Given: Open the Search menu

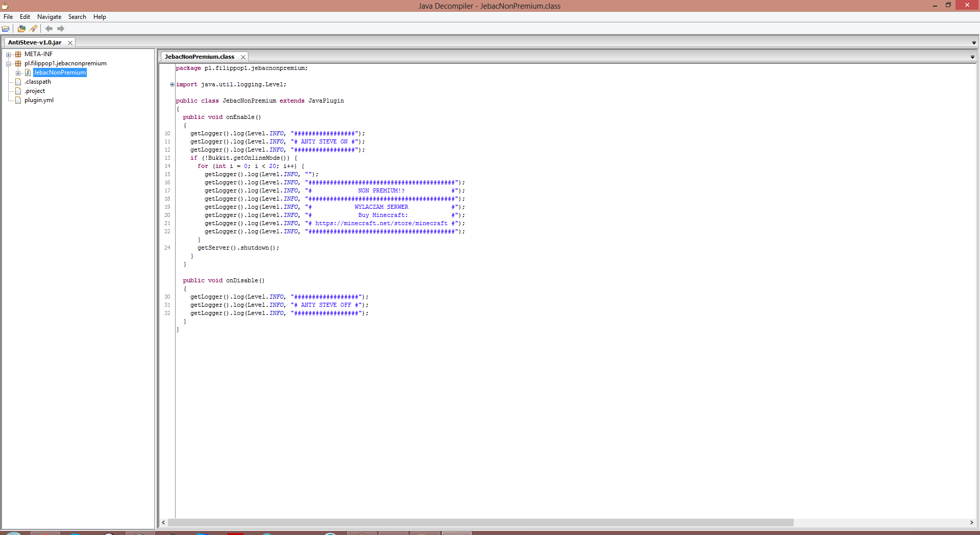Looking at the screenshot, I should (77, 17).
